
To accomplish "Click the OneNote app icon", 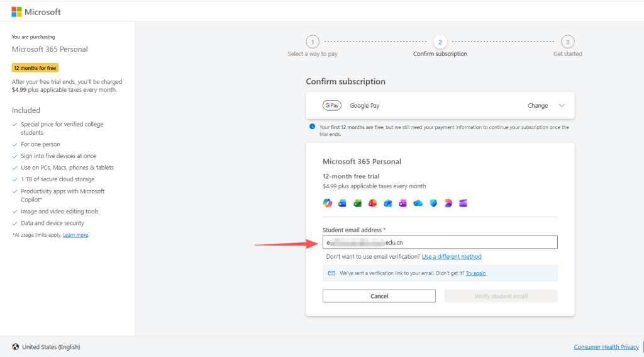I will point(402,203).
